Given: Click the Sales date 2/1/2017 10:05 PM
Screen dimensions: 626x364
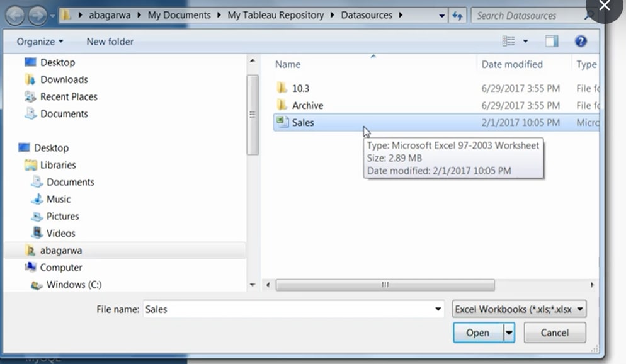Looking at the screenshot, I should click(x=520, y=123).
